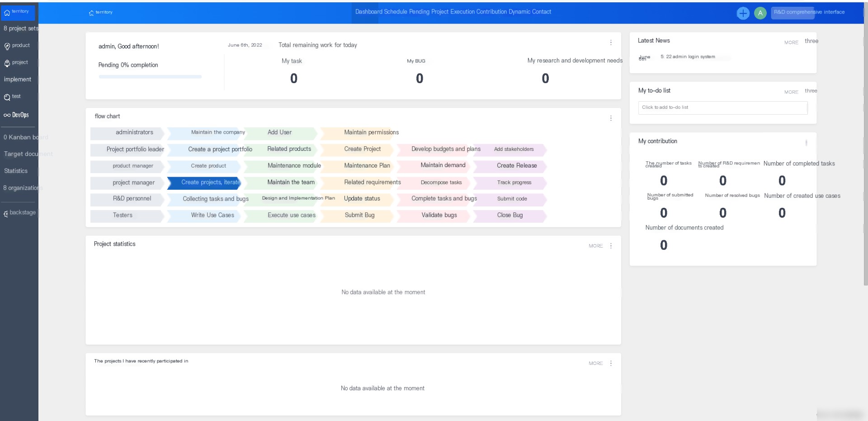This screenshot has width=868, height=421.
Task: Click MORE in My to-do list card
Action: pyautogui.click(x=791, y=92)
